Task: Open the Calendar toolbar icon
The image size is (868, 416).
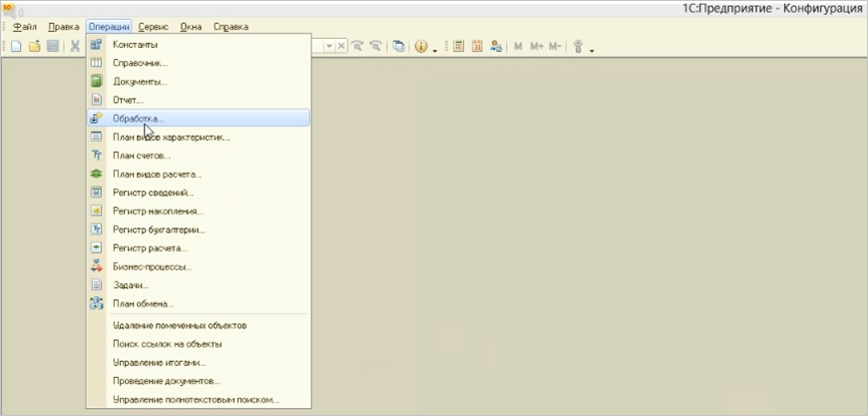Action: pyautogui.click(x=477, y=47)
